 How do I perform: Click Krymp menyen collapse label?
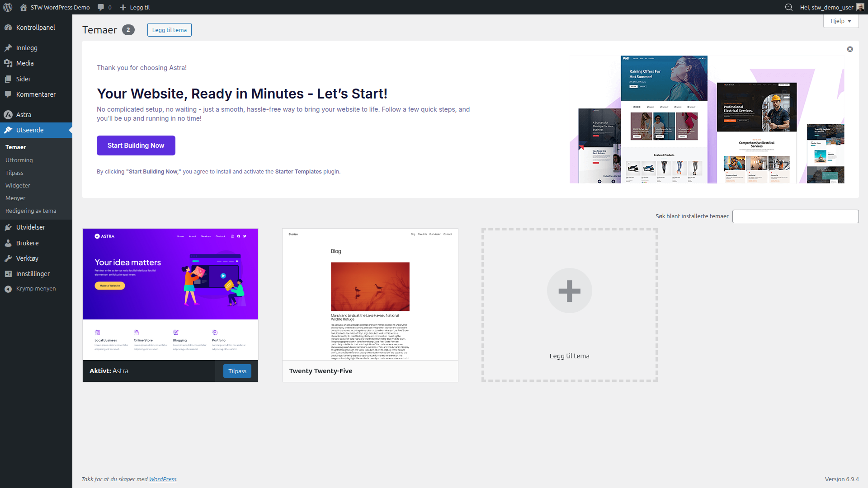click(36, 289)
